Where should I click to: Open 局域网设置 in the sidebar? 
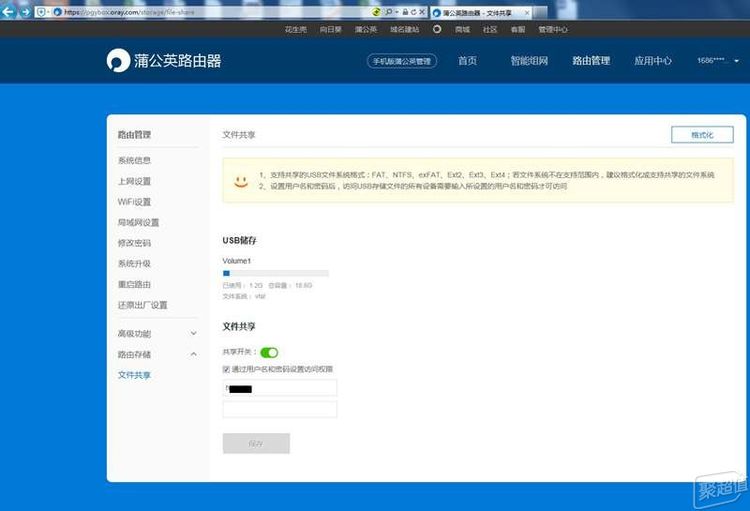[138, 222]
